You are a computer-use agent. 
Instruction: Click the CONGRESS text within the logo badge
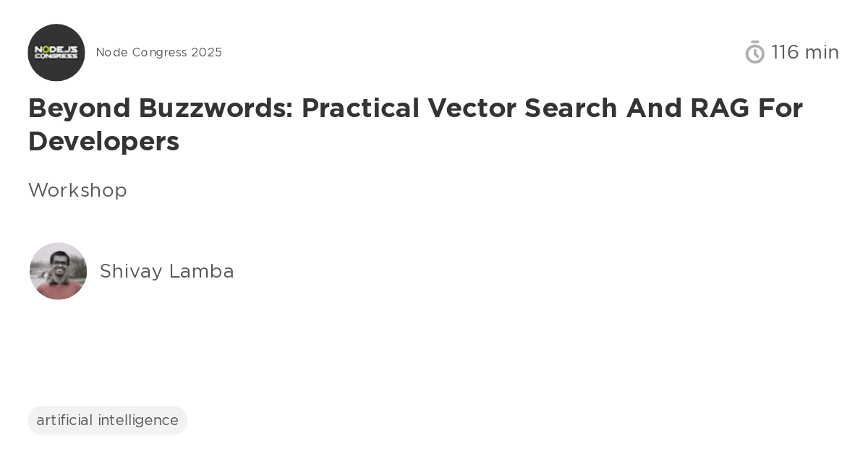[x=56, y=57]
